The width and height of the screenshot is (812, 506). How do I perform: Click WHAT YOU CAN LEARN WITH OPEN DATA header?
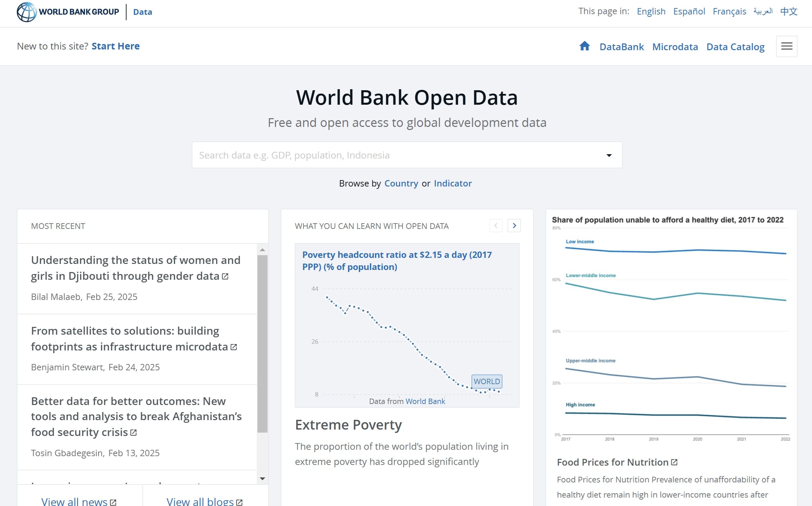372,226
